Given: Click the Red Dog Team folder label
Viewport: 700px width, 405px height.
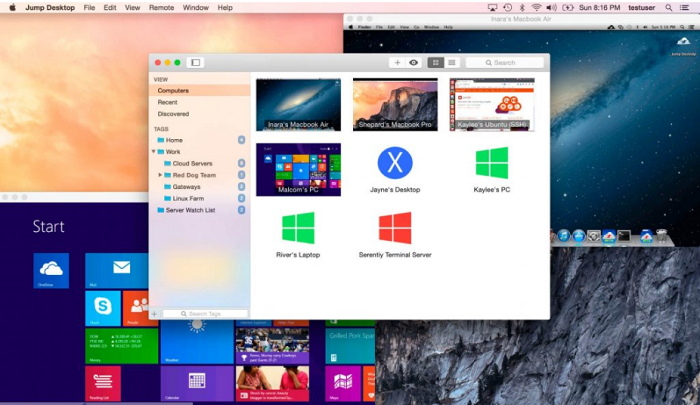Looking at the screenshot, I should pyautogui.click(x=194, y=175).
